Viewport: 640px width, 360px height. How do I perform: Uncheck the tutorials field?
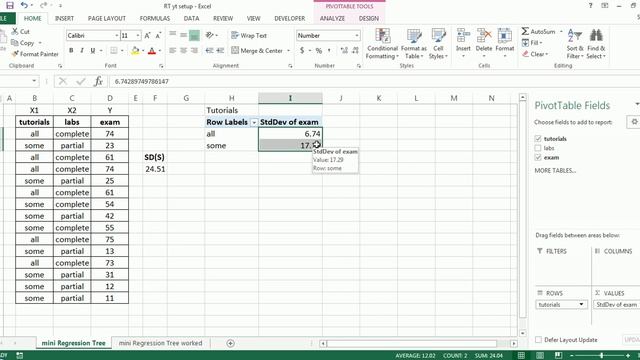[538, 139]
